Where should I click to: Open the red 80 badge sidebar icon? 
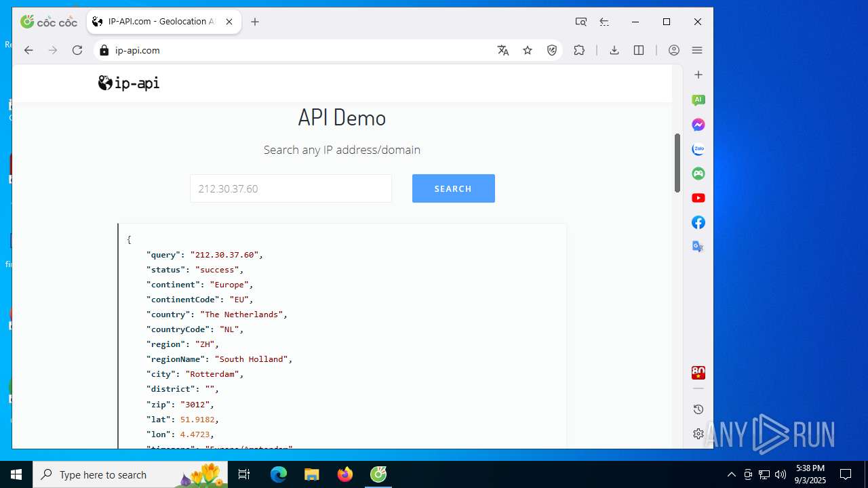tap(698, 373)
